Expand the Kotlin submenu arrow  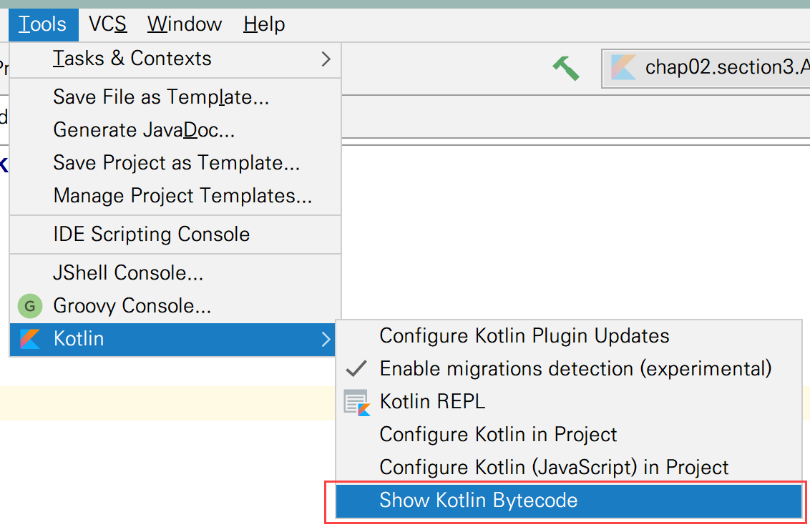[x=326, y=339]
